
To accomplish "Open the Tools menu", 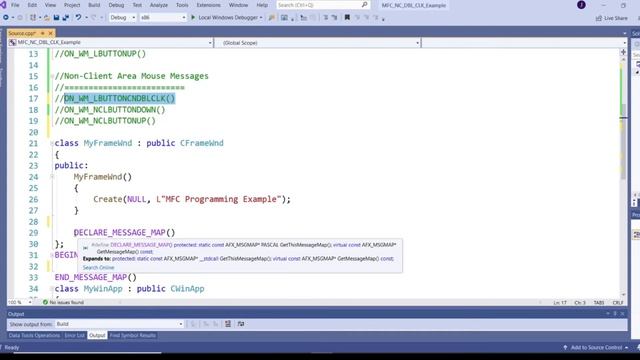I will (182, 5).
